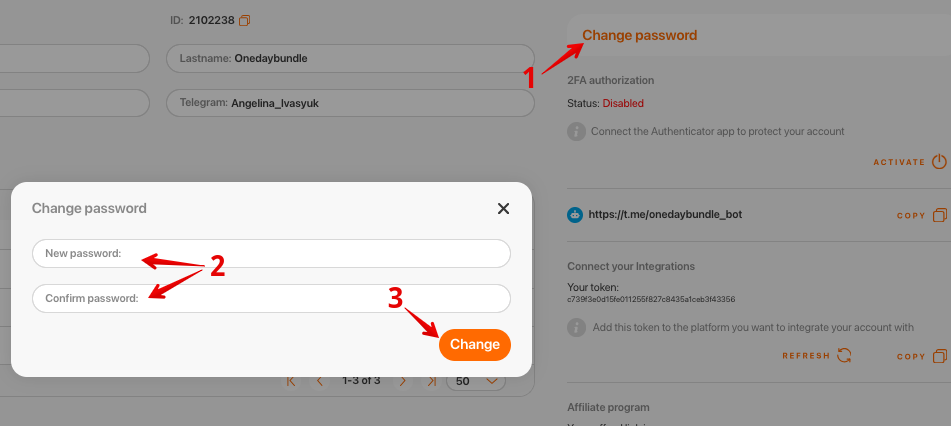Image resolution: width=951 pixels, height=426 pixels.
Task: Copy the integration token
Action: (x=938, y=356)
